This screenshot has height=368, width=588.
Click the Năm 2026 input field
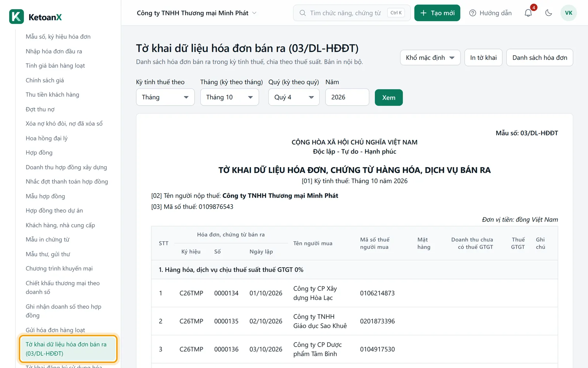[x=347, y=97]
